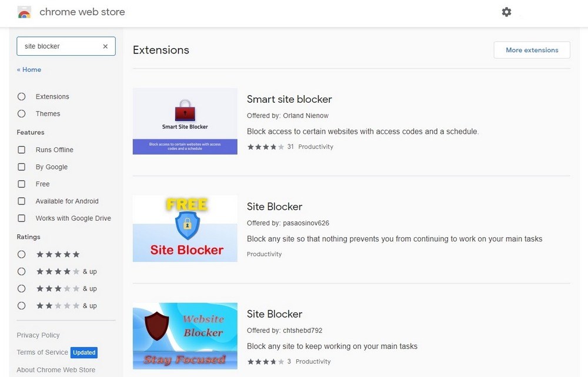Click the chrome web store title text

[x=82, y=12]
